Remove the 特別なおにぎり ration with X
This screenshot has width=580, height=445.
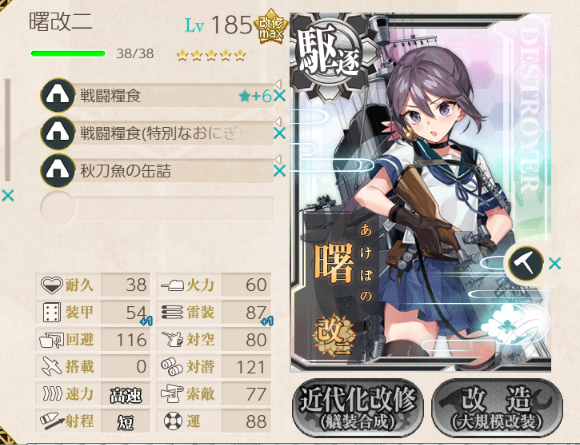(x=280, y=133)
